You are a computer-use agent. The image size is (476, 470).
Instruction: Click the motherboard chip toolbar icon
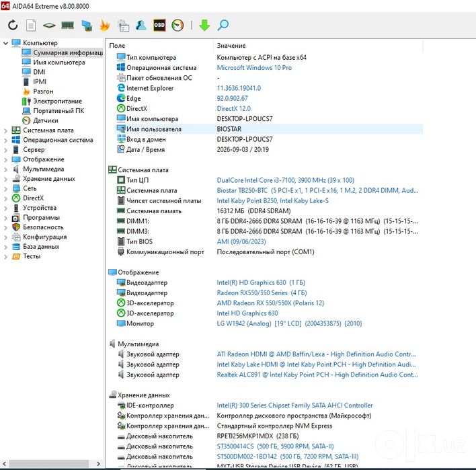[x=49, y=26]
